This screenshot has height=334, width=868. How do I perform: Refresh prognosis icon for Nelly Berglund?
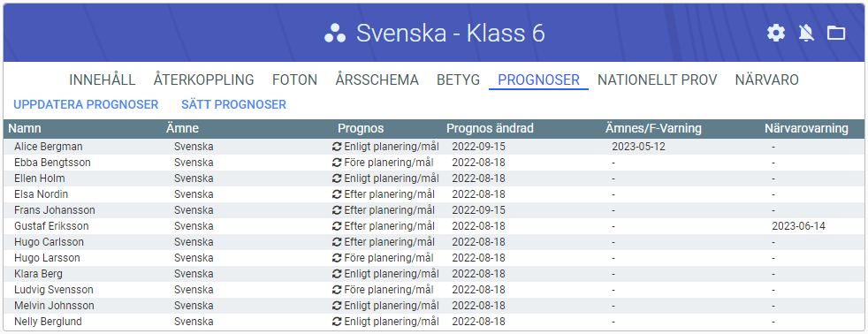337,322
